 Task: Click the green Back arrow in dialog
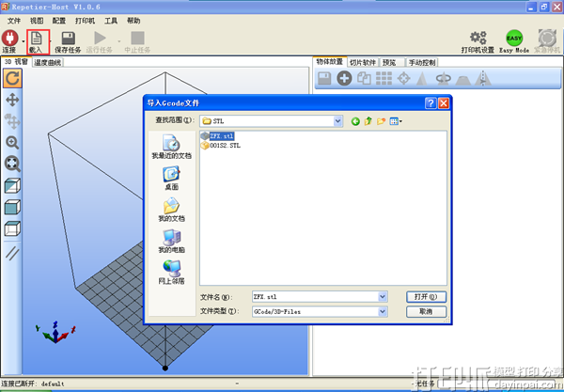355,121
